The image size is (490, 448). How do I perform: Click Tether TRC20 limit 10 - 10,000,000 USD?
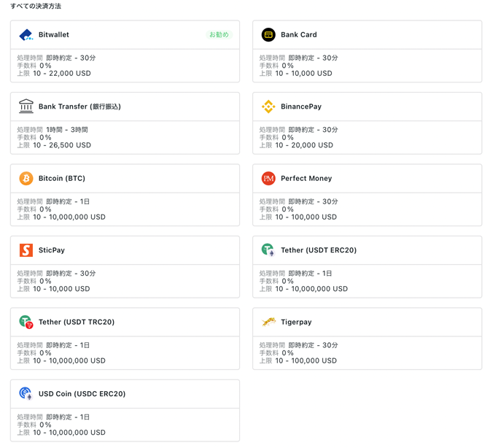pos(69,360)
